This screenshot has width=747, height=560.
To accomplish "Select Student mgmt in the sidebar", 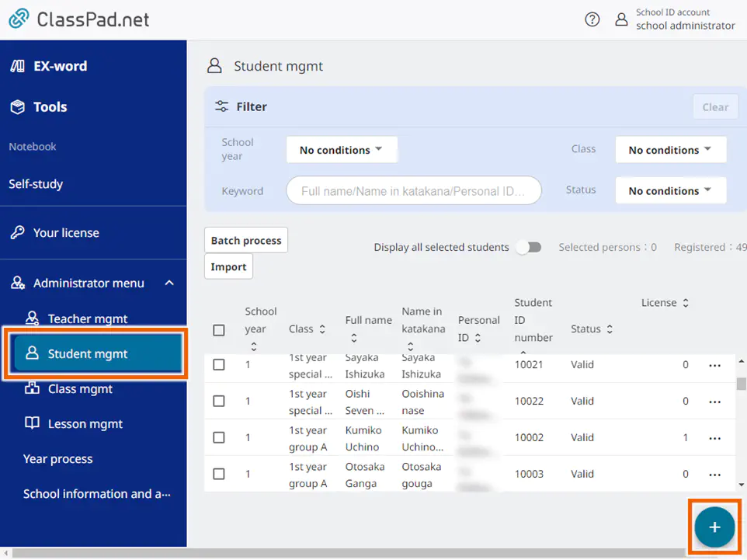I will [x=98, y=353].
